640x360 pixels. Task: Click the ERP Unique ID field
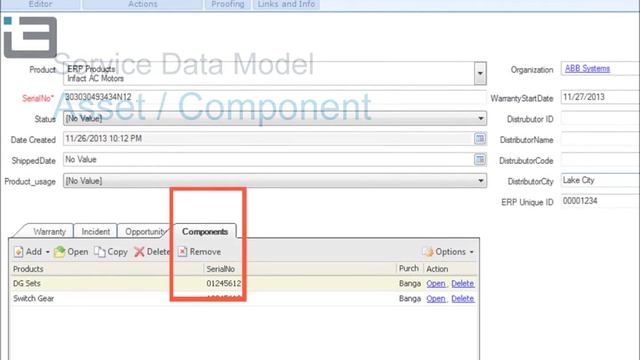pos(600,201)
